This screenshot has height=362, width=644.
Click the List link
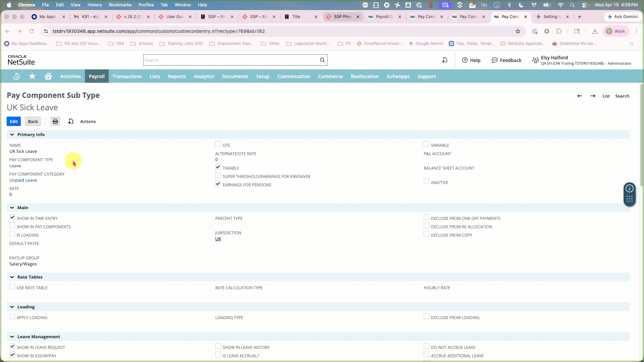click(x=606, y=96)
